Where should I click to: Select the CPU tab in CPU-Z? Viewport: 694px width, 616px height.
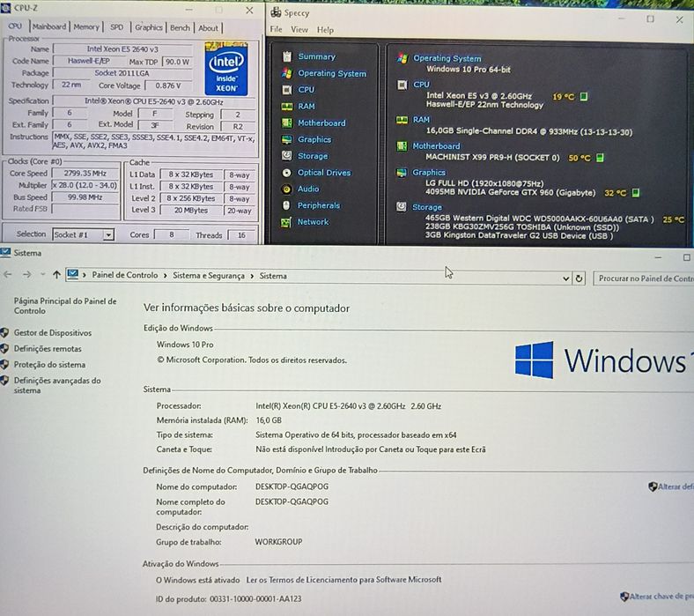[x=15, y=26]
